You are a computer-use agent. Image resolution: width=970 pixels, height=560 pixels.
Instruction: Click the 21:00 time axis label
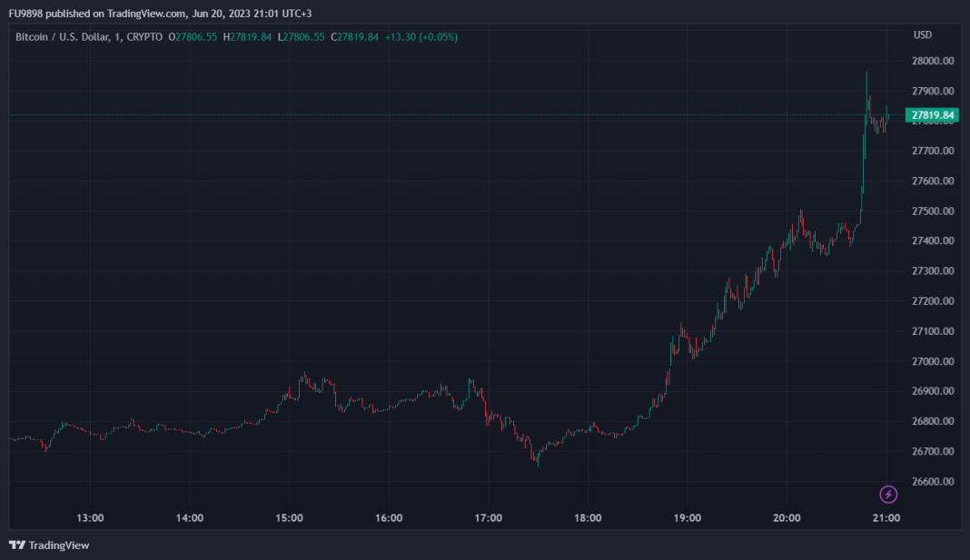click(886, 518)
